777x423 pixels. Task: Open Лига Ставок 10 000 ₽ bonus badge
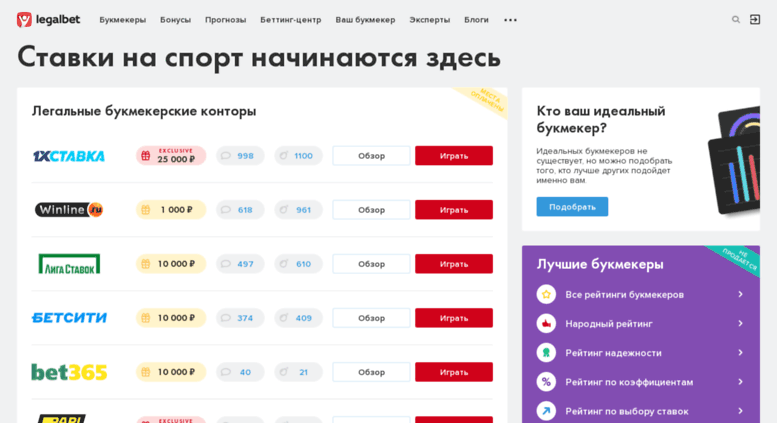[171, 264]
